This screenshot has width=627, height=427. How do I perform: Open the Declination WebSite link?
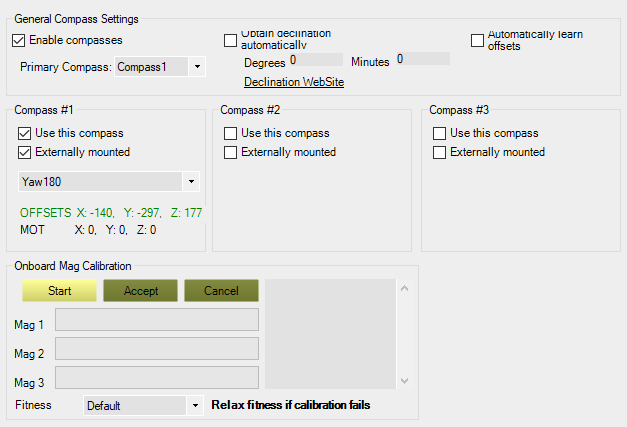294,82
